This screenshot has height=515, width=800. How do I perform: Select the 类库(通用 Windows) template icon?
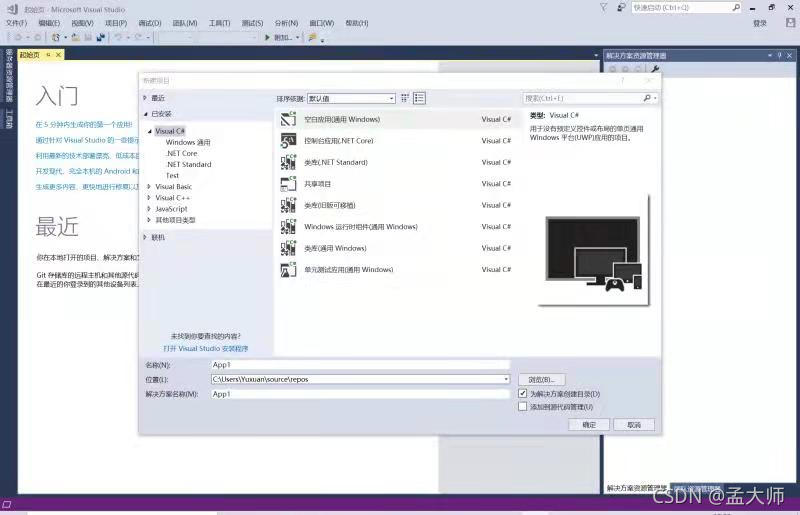point(288,248)
